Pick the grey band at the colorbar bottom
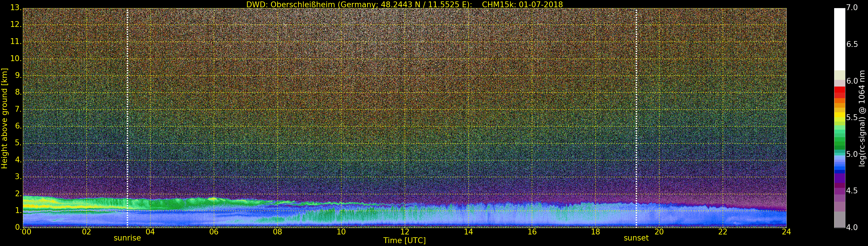Screen dimensions: 868x246 839,219
